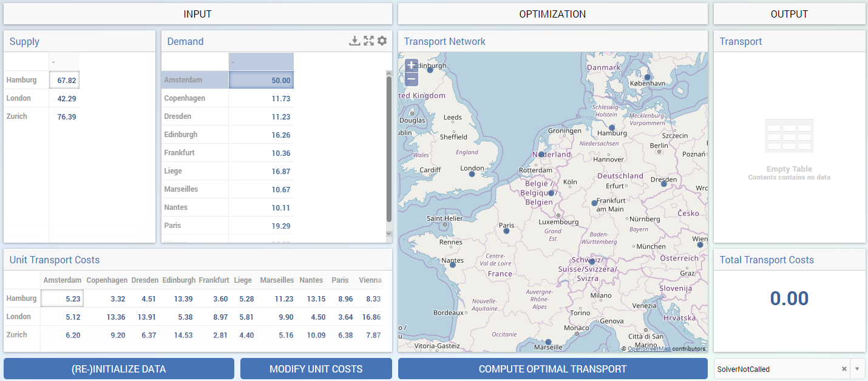The height and width of the screenshot is (381, 868).
Task: Select the Copenhagen node on the map
Action: (647, 77)
